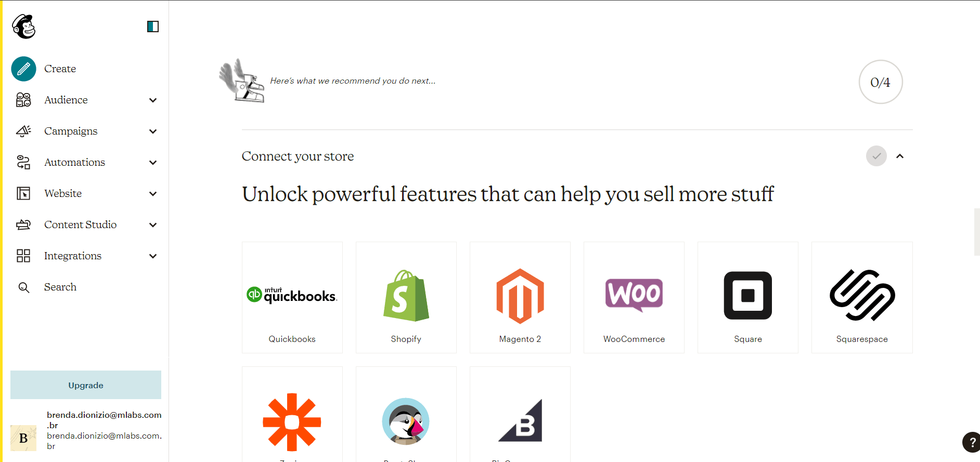Open the Audience menu item
The height and width of the screenshot is (462, 980).
[66, 100]
